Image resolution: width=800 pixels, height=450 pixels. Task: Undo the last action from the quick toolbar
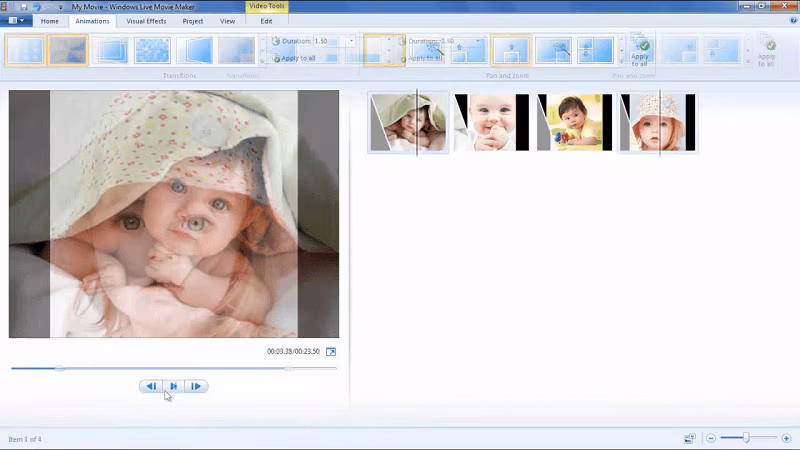pos(37,7)
